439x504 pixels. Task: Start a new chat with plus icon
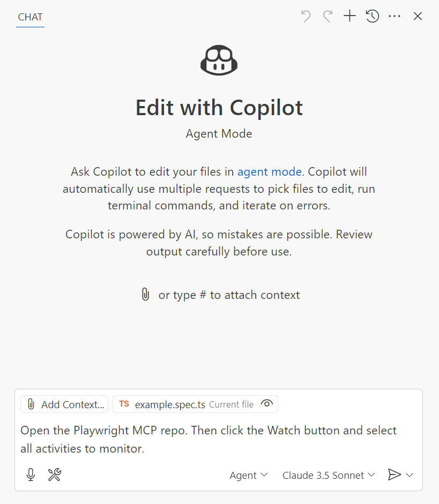click(x=349, y=17)
